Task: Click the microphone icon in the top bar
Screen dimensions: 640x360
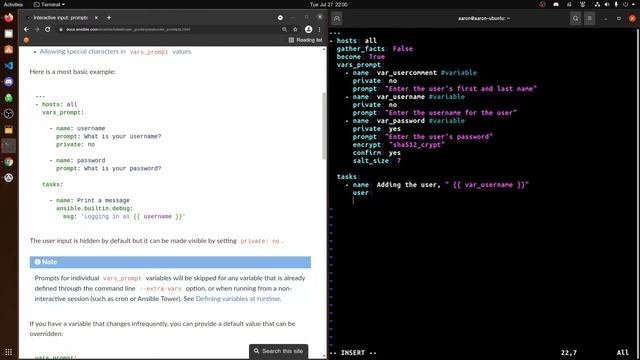Action: click(x=616, y=4)
